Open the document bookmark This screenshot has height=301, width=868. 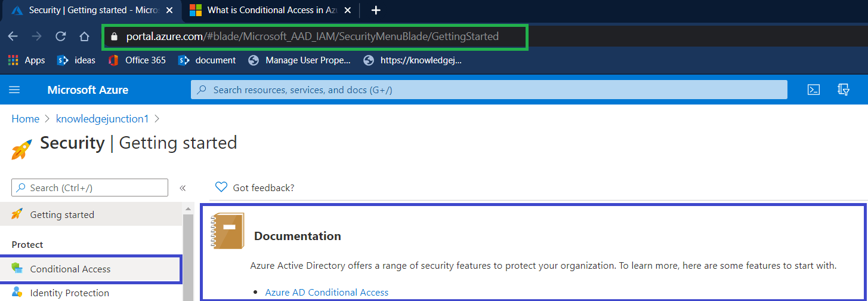207,60
